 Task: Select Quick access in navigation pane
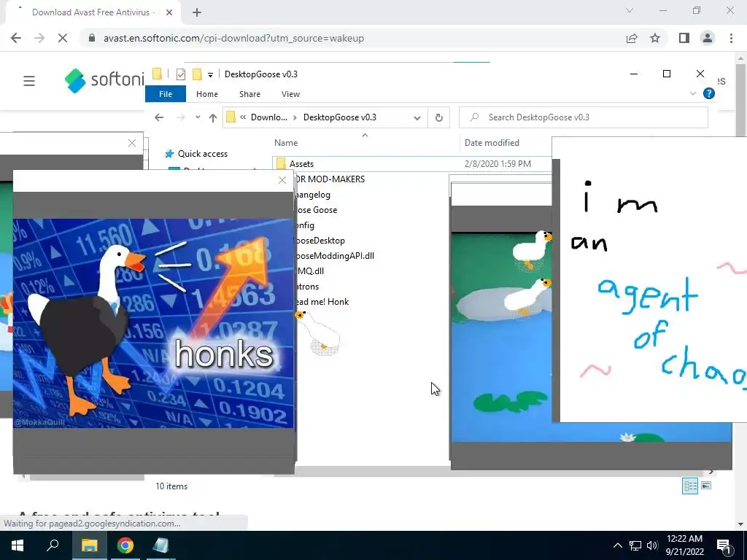click(203, 154)
